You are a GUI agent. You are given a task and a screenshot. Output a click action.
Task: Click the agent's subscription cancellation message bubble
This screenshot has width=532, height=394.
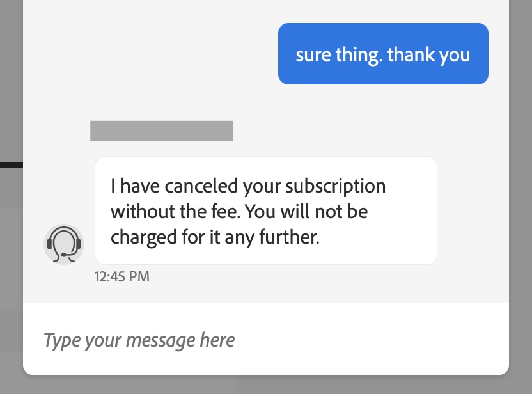tap(265, 210)
